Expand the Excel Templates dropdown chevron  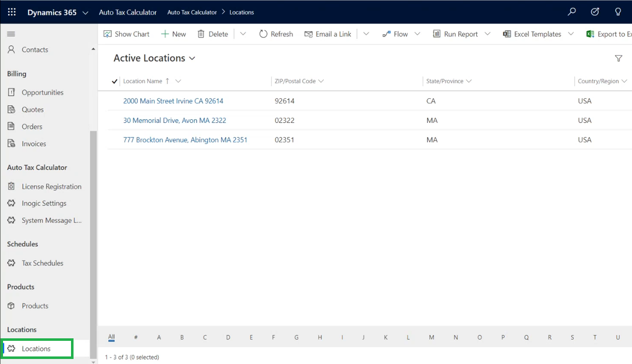(571, 34)
